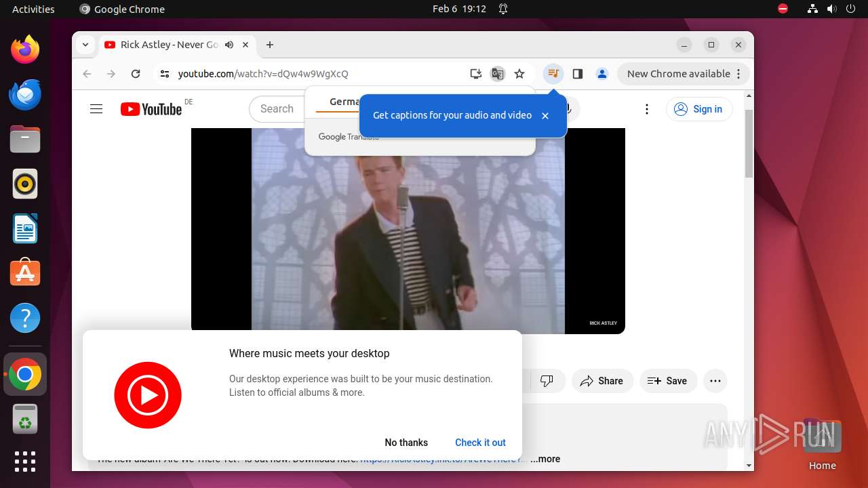Screen dimensions: 868x488
Task: Close the Rick Astley tab
Action: coord(245,45)
